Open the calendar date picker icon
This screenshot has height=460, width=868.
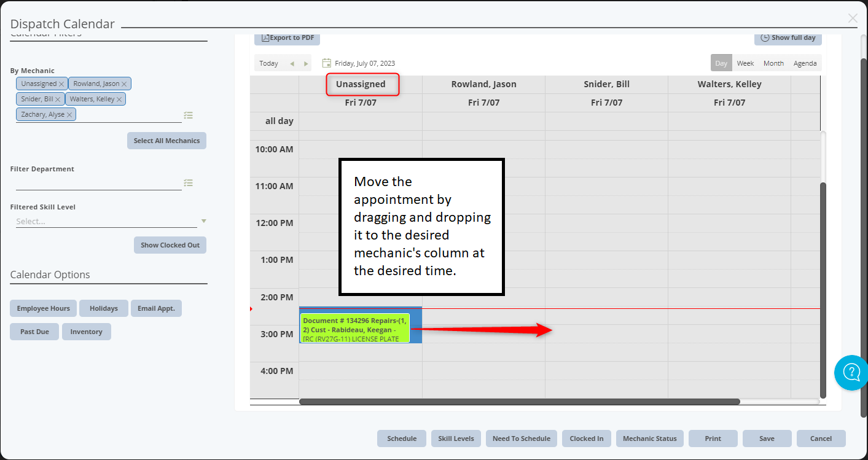[327, 63]
